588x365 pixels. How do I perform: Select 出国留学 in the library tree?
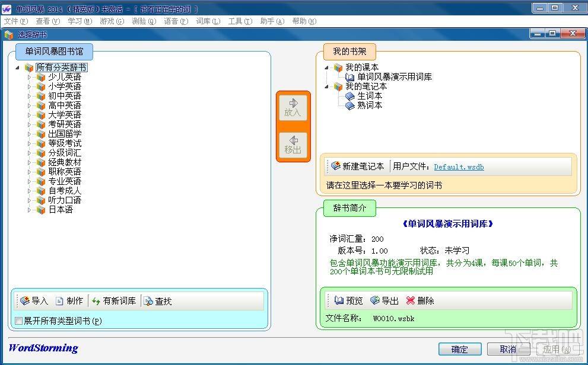point(65,134)
